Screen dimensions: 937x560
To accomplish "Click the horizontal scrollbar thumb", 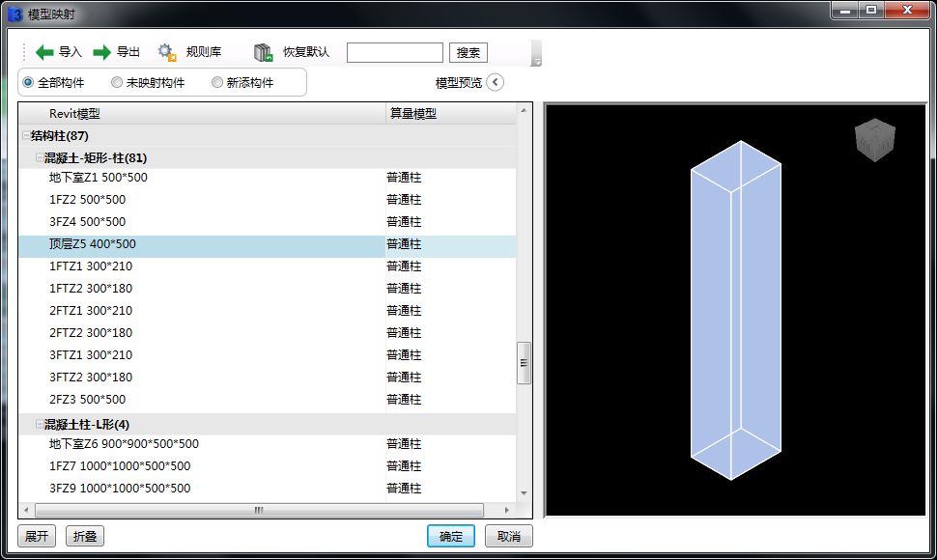I will [x=259, y=510].
